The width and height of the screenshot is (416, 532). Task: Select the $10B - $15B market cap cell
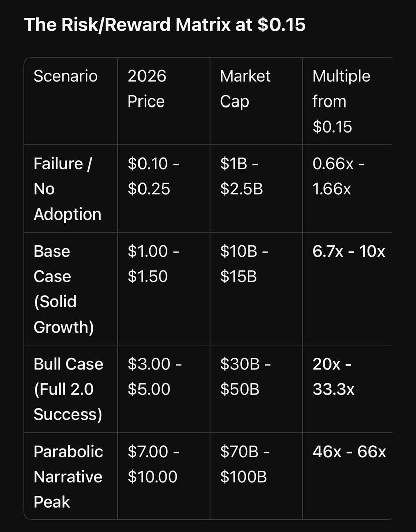(244, 264)
